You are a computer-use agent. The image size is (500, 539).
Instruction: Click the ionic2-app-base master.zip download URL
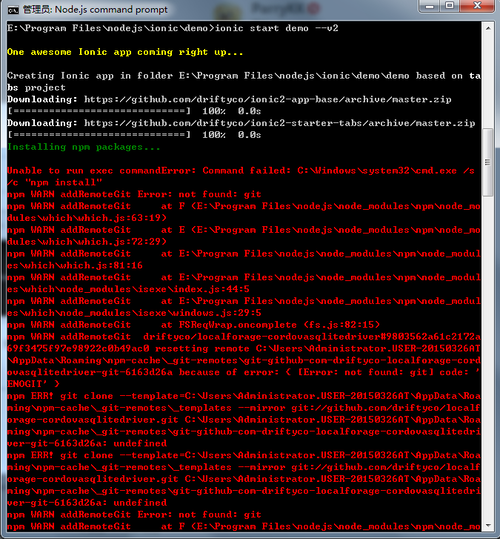coord(268,99)
